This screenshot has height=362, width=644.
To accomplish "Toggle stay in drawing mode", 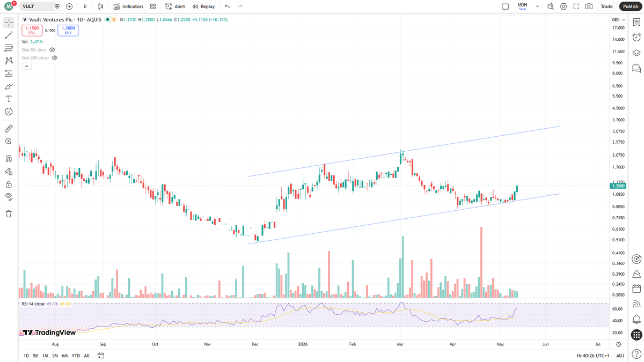I will click(x=9, y=172).
